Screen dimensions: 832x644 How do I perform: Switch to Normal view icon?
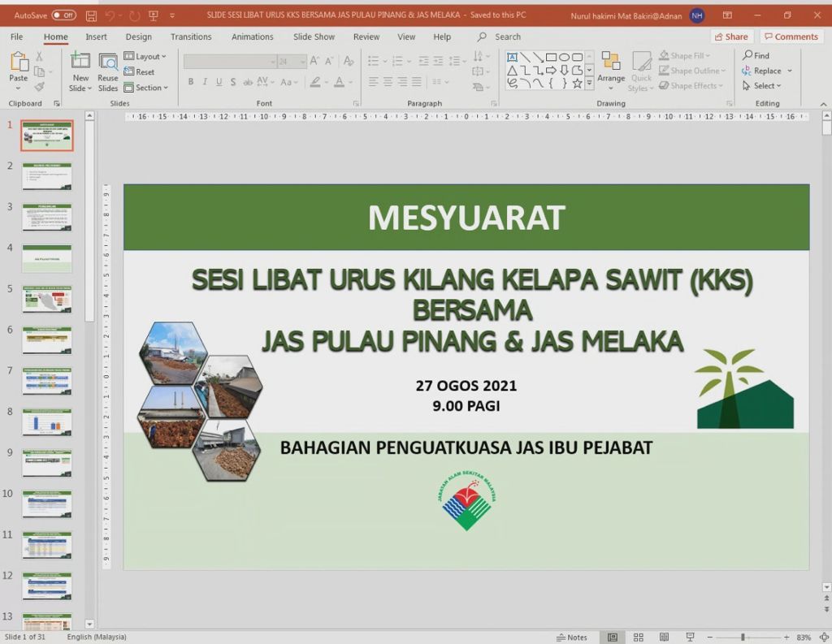(x=613, y=638)
